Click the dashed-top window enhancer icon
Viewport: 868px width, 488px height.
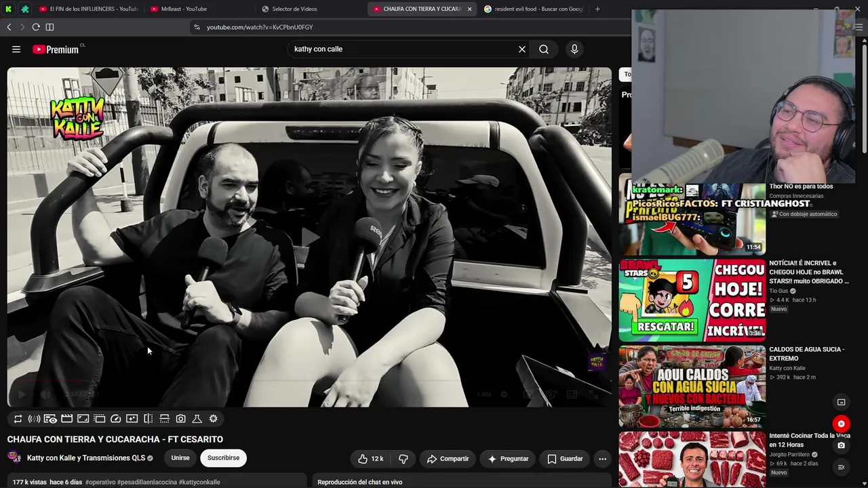tap(99, 419)
